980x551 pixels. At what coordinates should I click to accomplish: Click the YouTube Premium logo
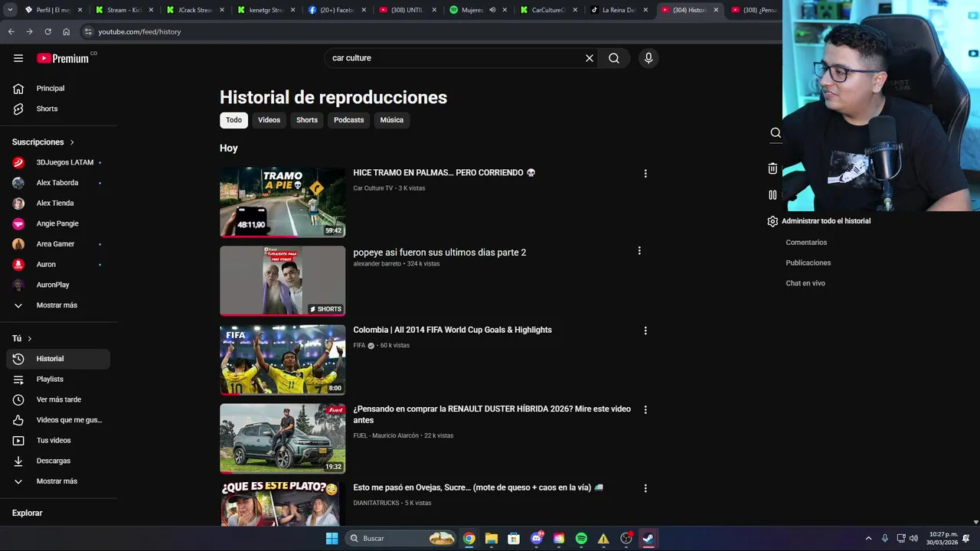coord(63,58)
